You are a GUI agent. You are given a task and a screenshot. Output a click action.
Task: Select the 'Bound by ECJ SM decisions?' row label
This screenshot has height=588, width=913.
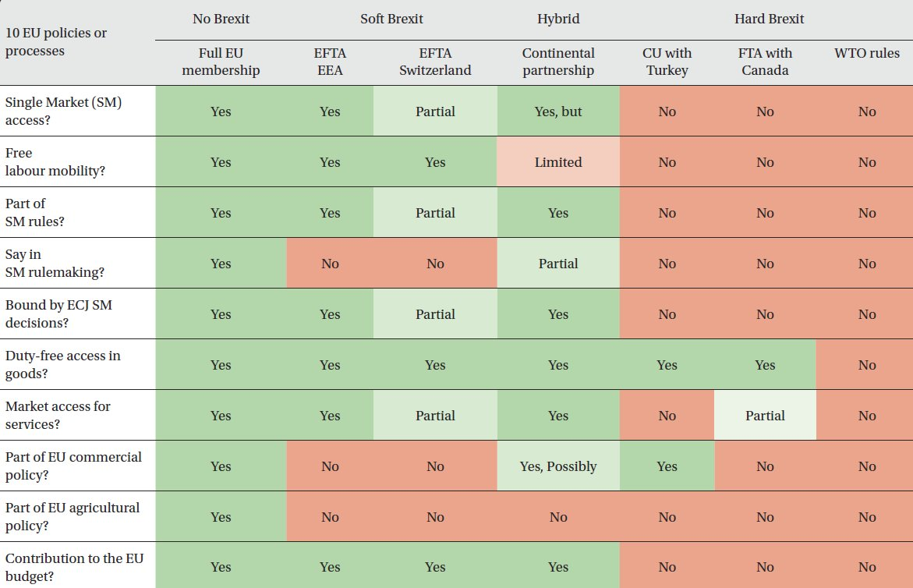pos(58,313)
